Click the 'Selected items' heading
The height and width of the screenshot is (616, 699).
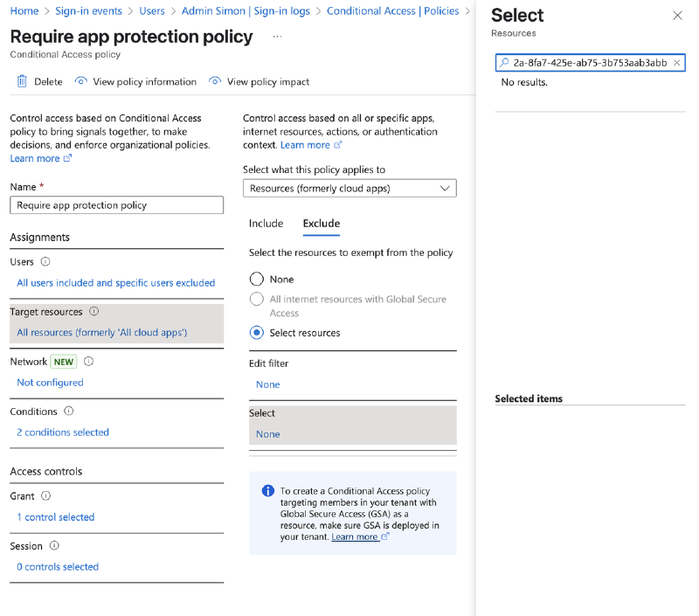pos(529,398)
